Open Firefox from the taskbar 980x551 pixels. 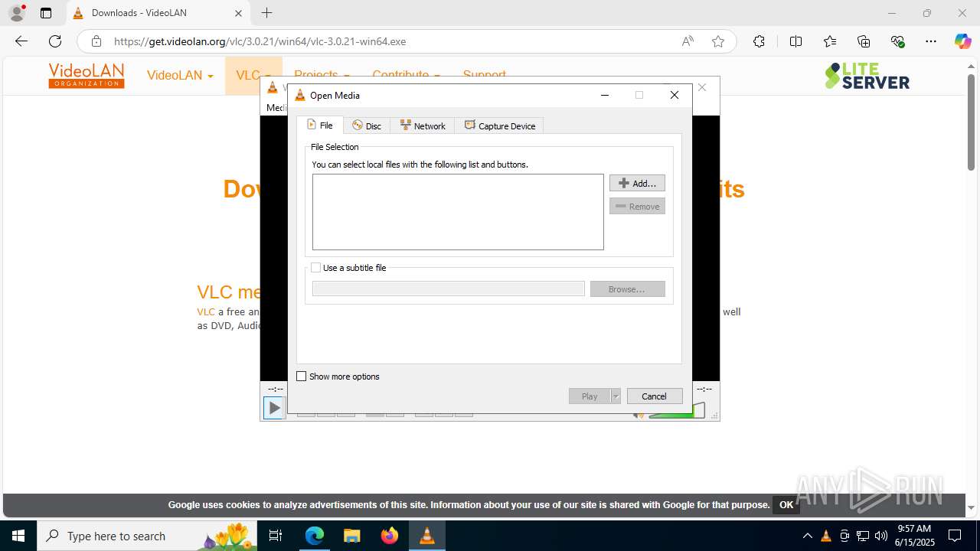click(x=390, y=536)
